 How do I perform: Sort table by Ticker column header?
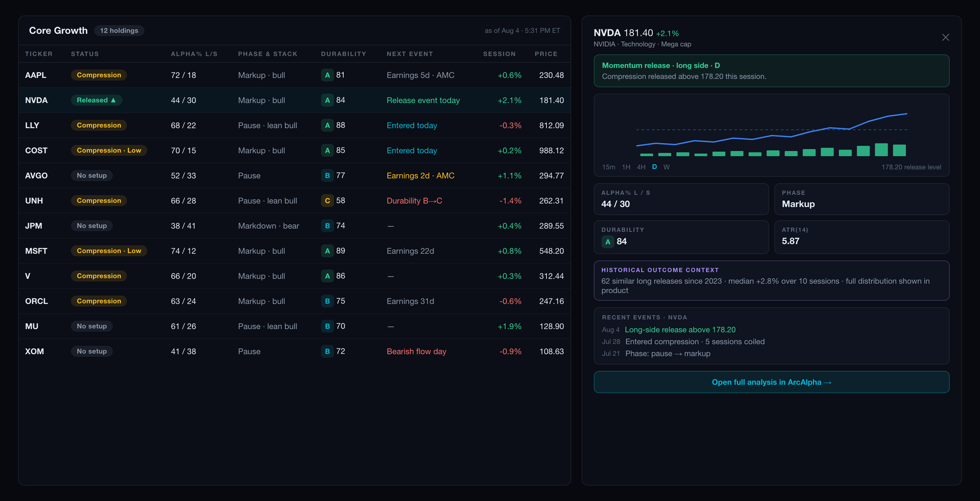point(39,54)
